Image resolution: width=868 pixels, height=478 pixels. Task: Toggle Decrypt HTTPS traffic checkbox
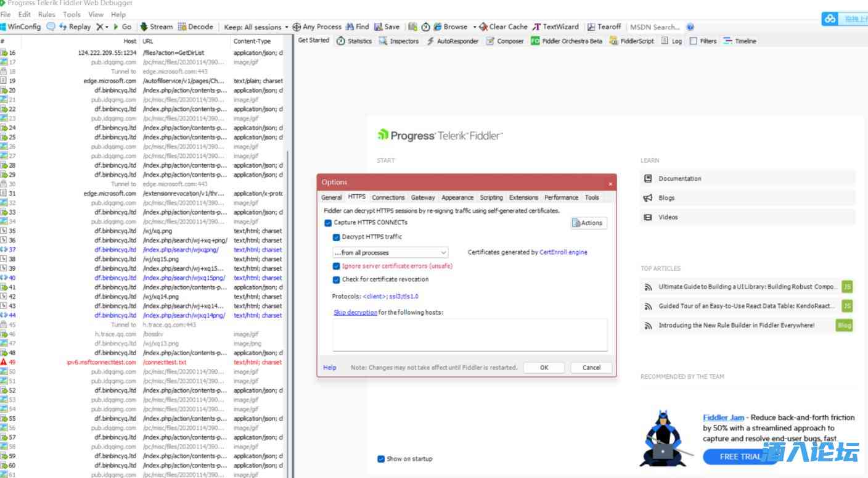[x=337, y=237]
